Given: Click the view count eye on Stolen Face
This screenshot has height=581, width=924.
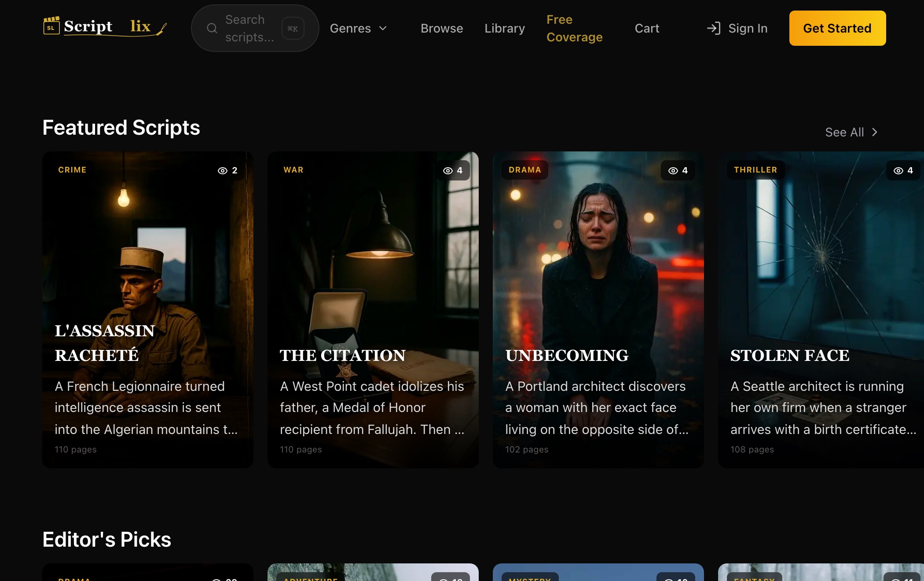Looking at the screenshot, I should [x=898, y=170].
